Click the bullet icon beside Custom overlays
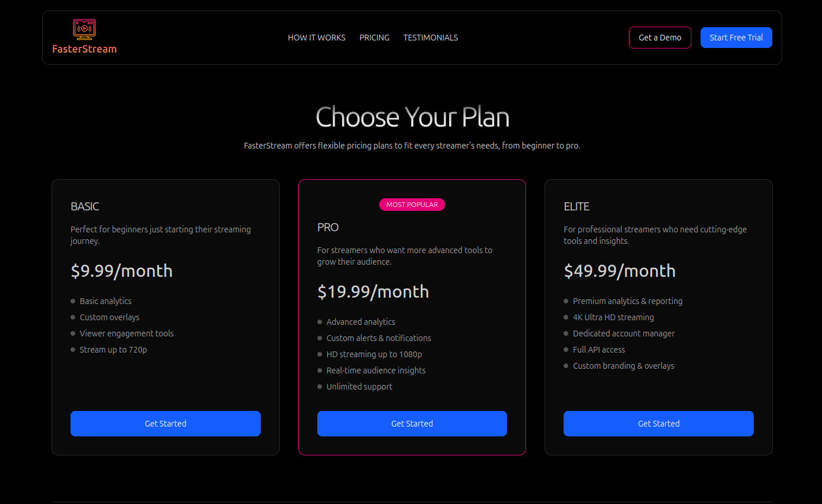The width and height of the screenshot is (822, 504). click(73, 317)
